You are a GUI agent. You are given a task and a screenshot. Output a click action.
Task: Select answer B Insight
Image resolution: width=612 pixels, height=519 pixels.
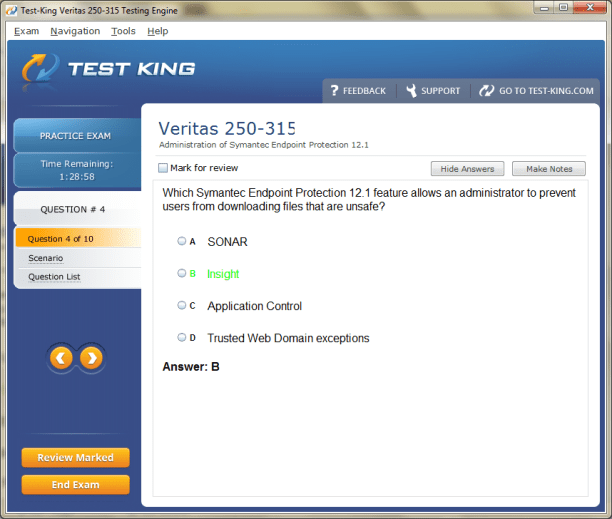[x=181, y=273]
